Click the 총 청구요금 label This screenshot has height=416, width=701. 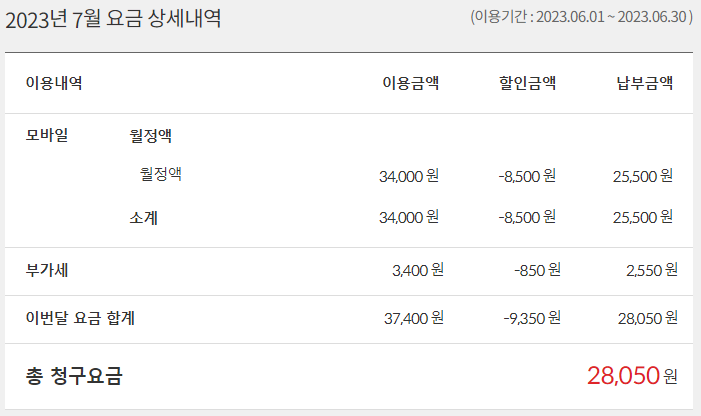click(x=73, y=376)
